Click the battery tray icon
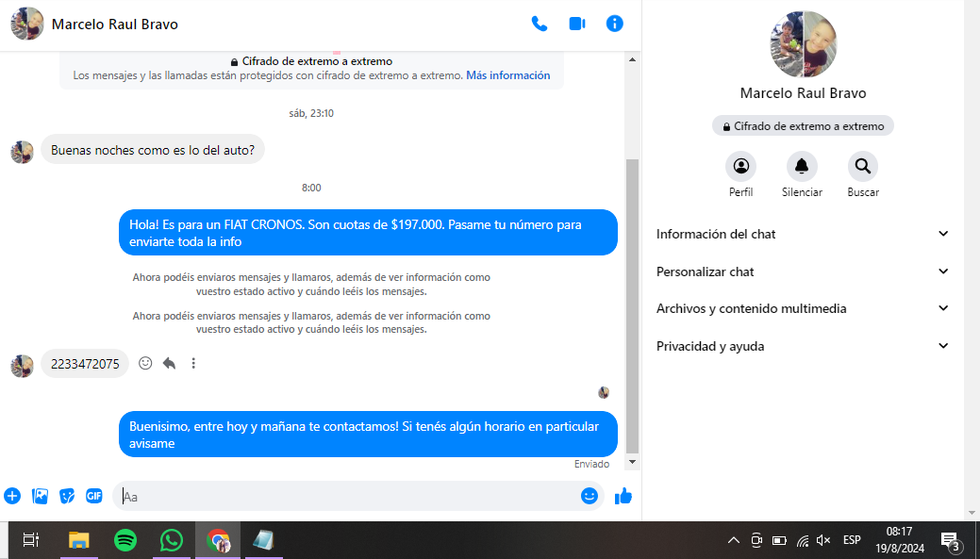The width and height of the screenshot is (980, 559). click(779, 540)
